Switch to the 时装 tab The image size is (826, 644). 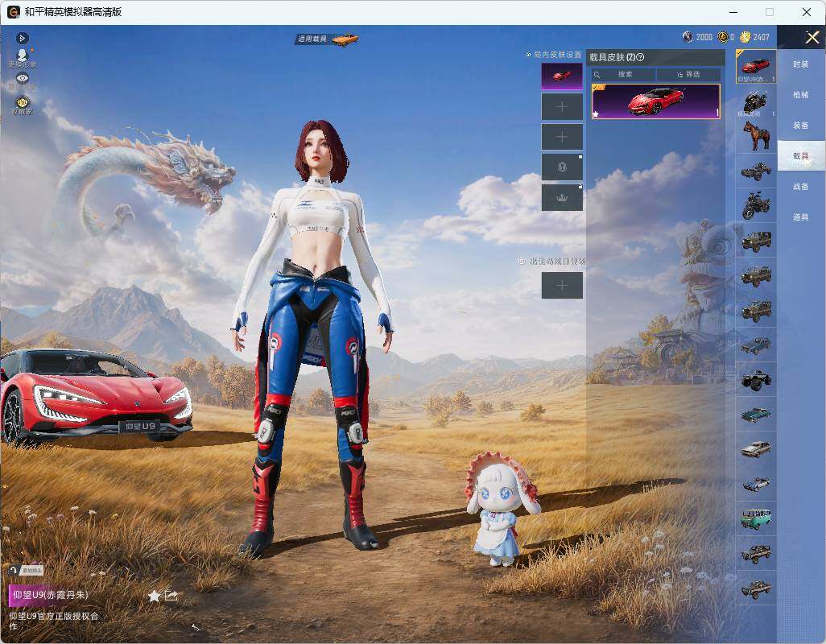coord(801,64)
